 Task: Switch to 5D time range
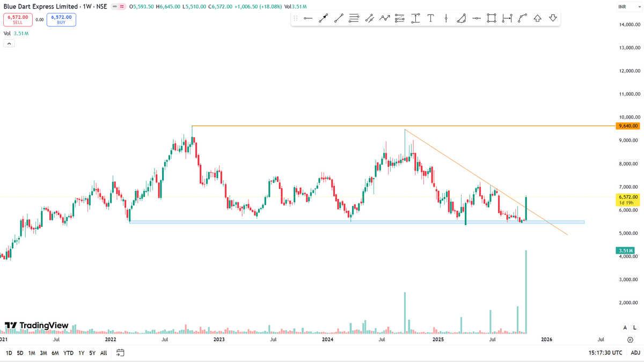20,353
